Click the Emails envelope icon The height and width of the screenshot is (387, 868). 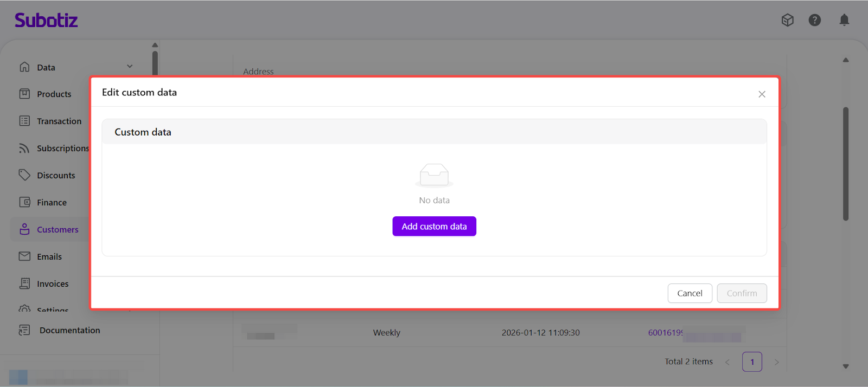point(24,256)
